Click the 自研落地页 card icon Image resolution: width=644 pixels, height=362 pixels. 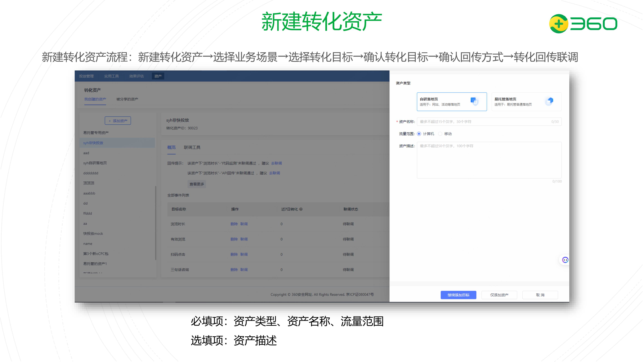pyautogui.click(x=474, y=101)
